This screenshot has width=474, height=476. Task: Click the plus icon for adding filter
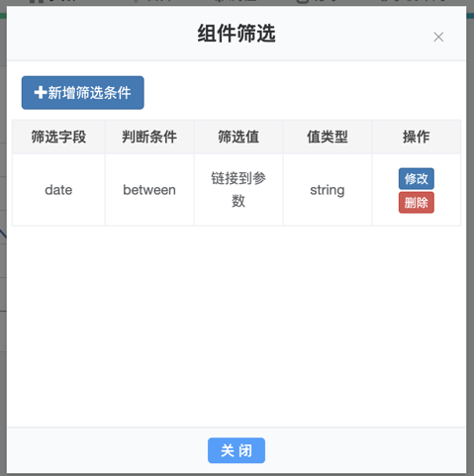(x=41, y=93)
